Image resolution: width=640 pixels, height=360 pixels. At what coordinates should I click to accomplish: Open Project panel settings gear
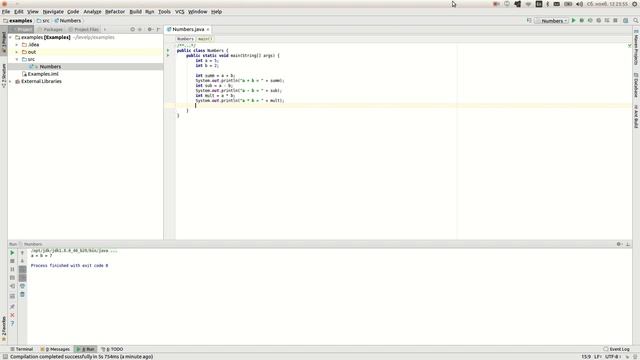(150, 29)
